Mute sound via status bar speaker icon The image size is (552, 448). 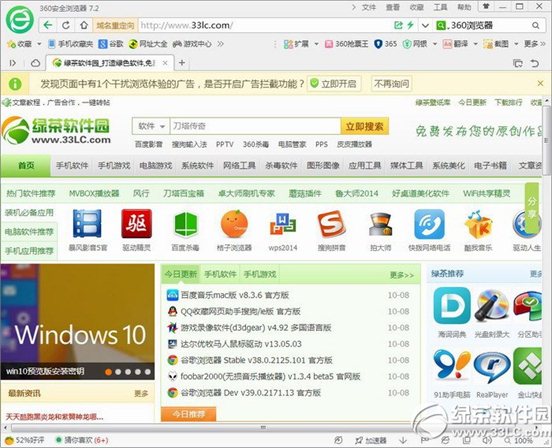pos(487,440)
